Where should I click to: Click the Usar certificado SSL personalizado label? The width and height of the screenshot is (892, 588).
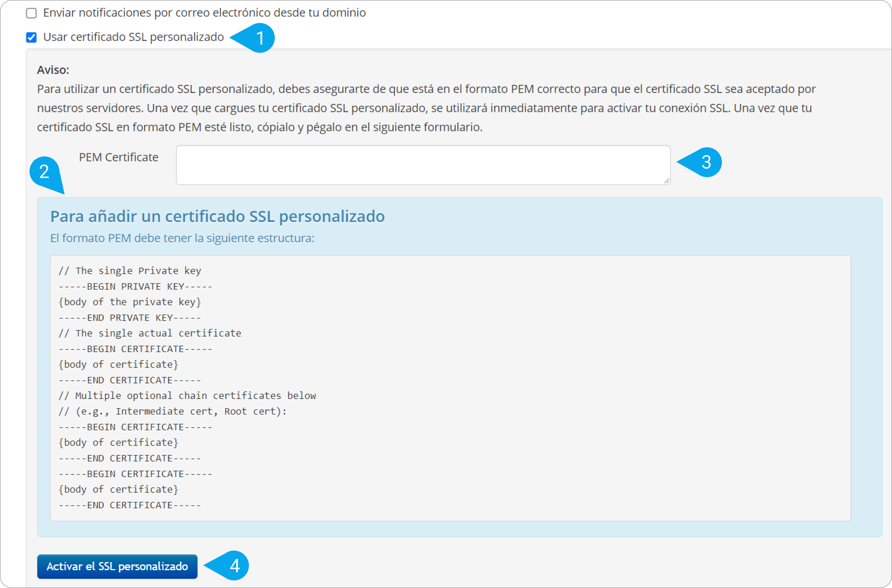click(133, 37)
